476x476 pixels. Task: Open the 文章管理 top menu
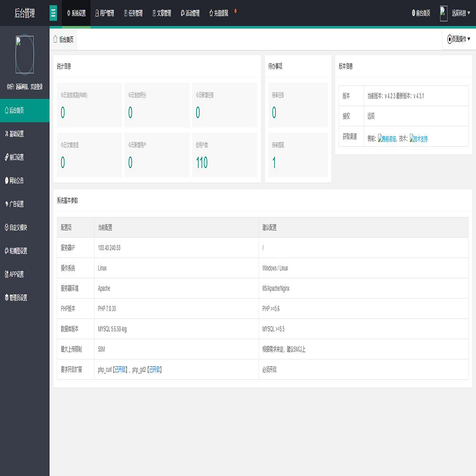[x=163, y=14]
